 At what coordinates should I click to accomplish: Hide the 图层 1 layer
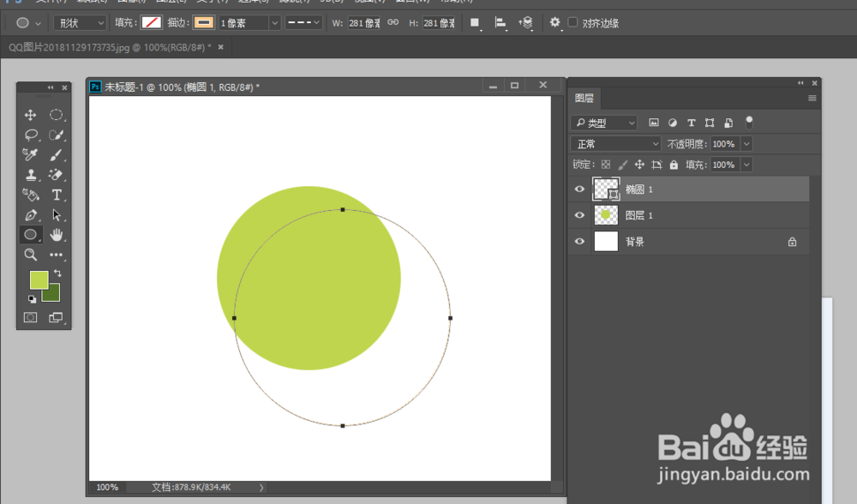point(579,215)
